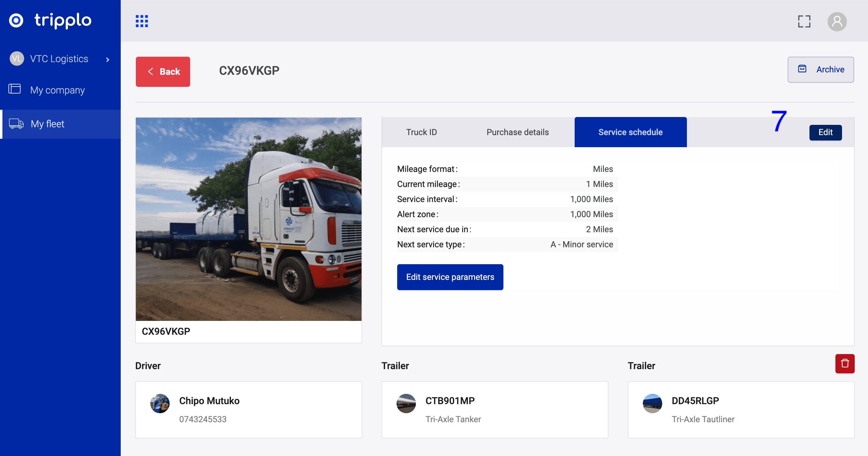Open the CTB901MP Tri-Axle Tanker trailer card
The height and width of the screenshot is (456, 868).
coord(494,410)
